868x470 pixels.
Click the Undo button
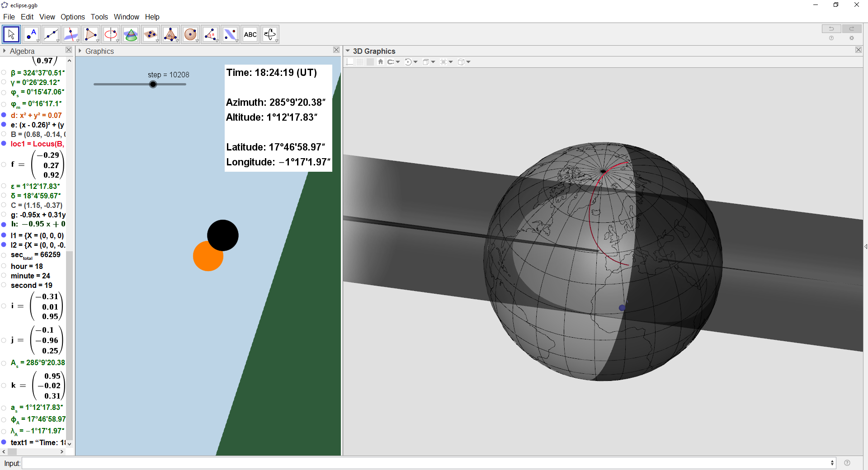[831, 28]
